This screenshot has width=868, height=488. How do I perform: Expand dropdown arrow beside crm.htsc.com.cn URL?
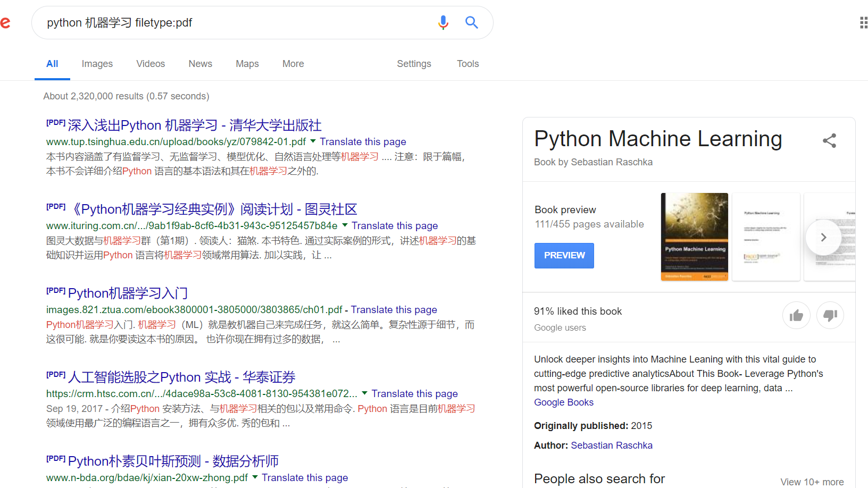(364, 393)
